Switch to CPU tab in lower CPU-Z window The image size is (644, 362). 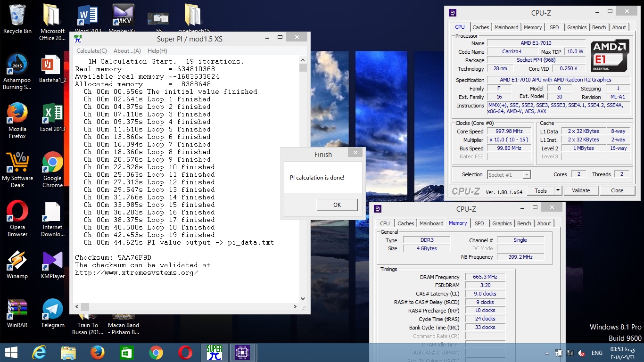coord(385,223)
